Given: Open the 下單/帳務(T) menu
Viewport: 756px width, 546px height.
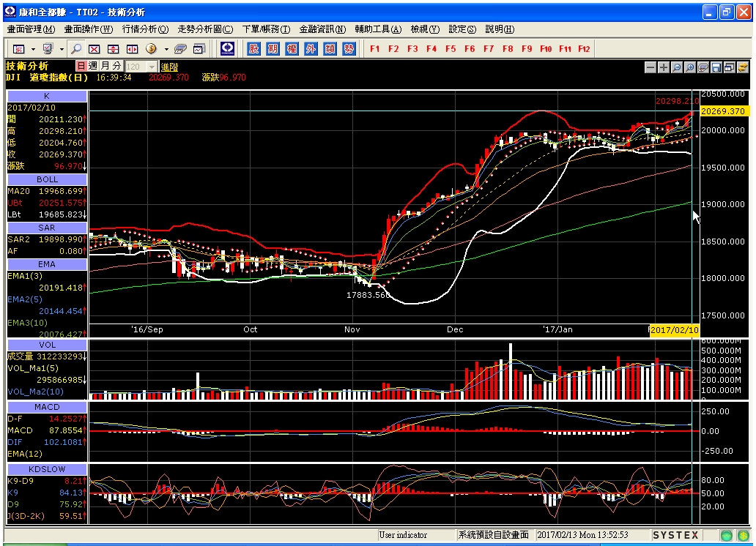Looking at the screenshot, I should pos(266,29).
